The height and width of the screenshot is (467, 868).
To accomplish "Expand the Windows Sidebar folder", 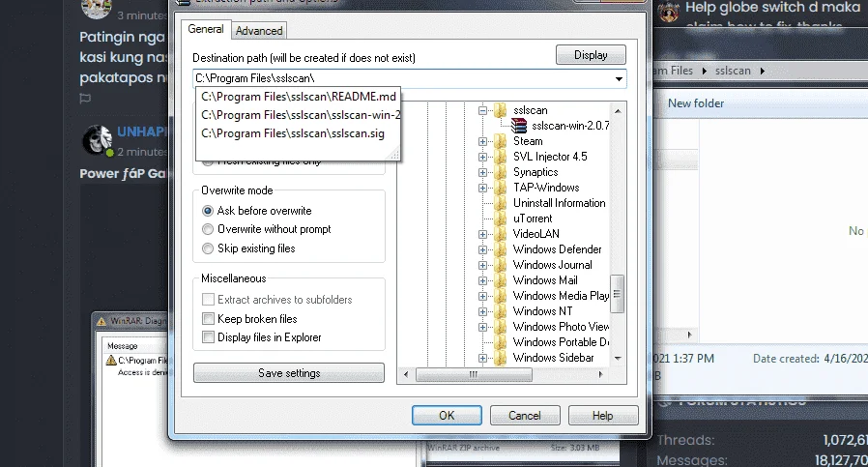I will [482, 359].
